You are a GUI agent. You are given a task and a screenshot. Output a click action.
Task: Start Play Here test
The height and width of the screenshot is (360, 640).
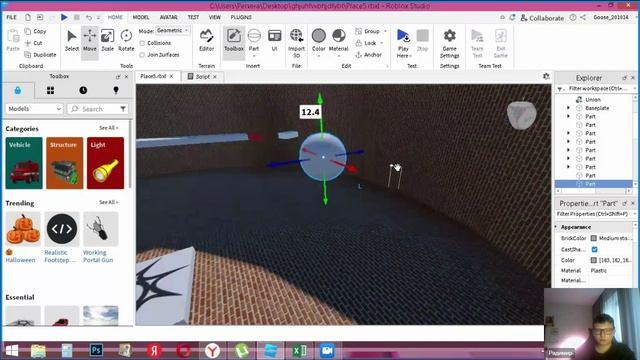pyautogui.click(x=403, y=40)
